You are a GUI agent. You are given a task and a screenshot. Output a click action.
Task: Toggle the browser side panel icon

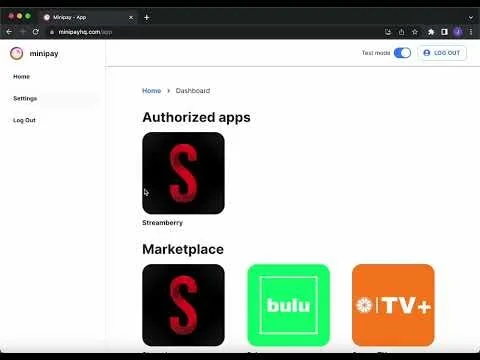coord(444,32)
